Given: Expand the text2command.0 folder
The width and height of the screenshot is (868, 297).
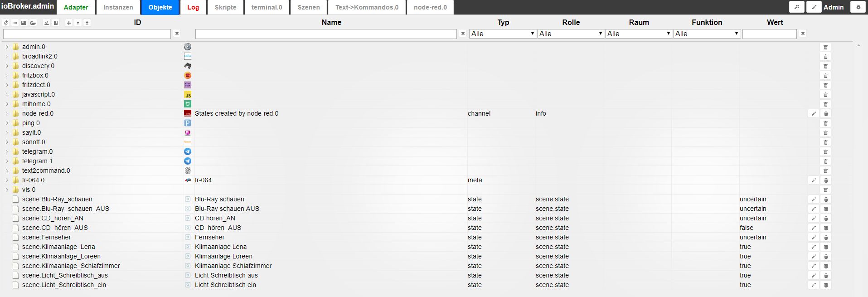Looking at the screenshot, I should (7, 170).
